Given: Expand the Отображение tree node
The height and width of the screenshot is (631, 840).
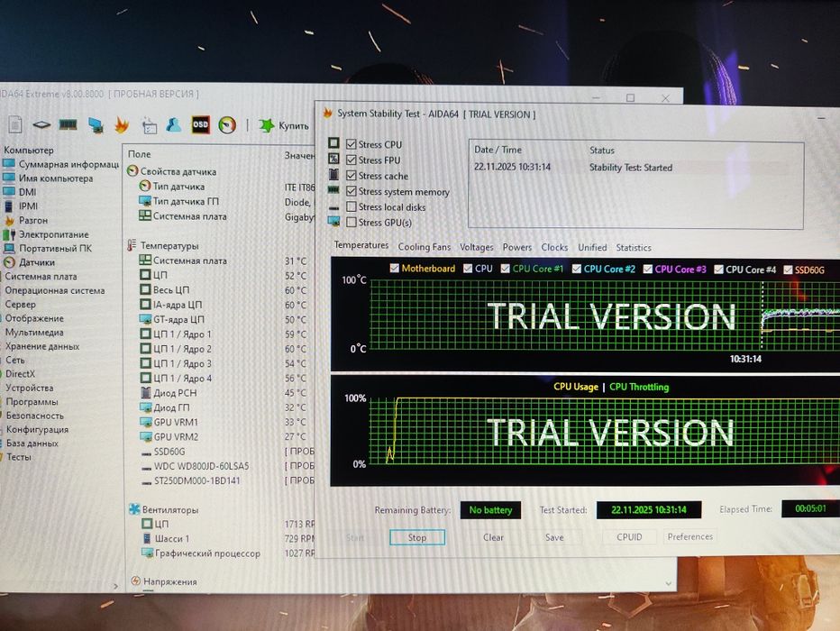Looking at the screenshot, I should point(34,318).
